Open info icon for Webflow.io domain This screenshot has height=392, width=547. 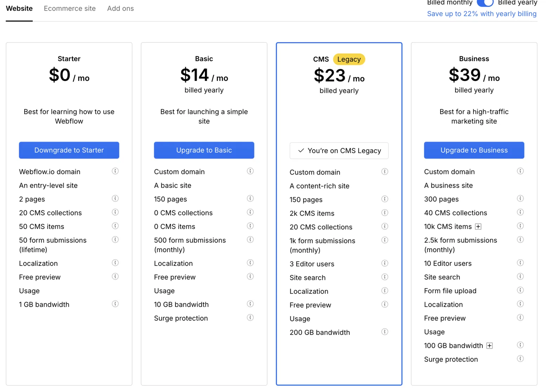point(115,171)
